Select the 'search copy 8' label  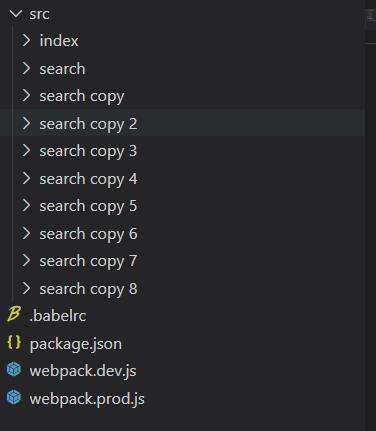pyautogui.click(x=88, y=289)
